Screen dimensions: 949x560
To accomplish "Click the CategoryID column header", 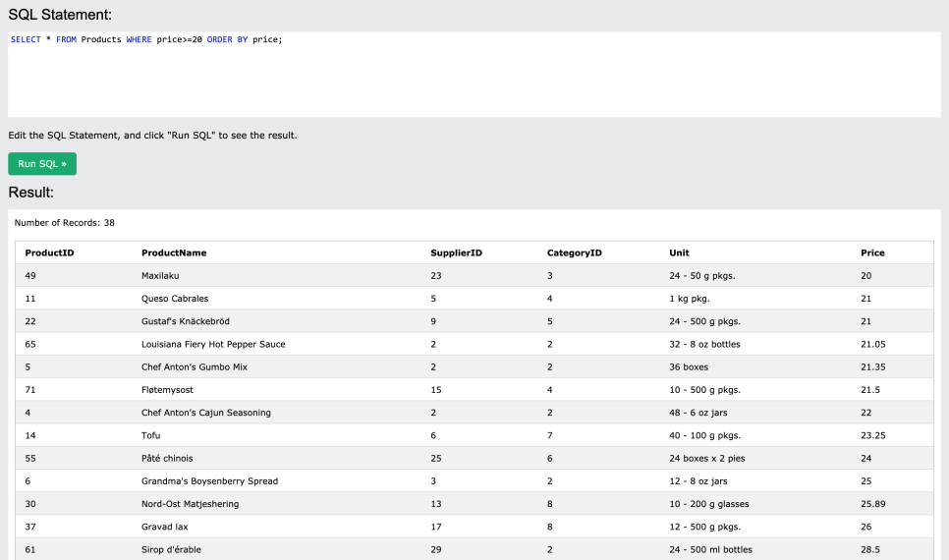I will (x=575, y=253).
